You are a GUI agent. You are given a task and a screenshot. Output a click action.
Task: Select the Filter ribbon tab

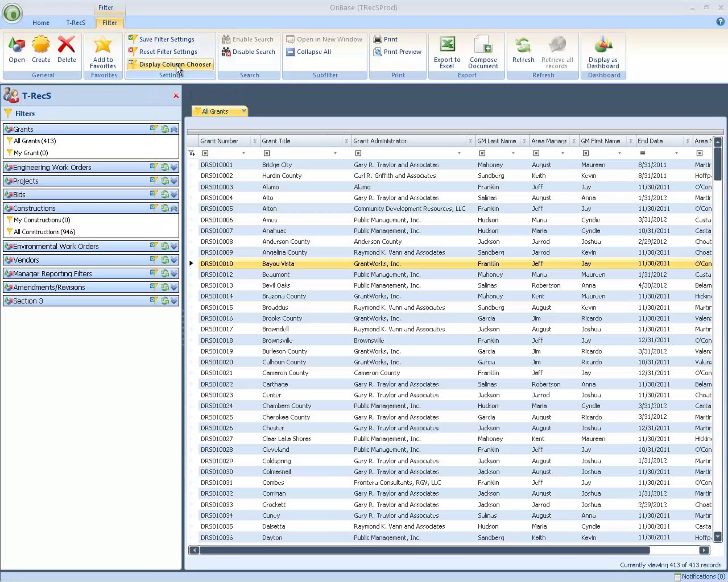point(110,23)
